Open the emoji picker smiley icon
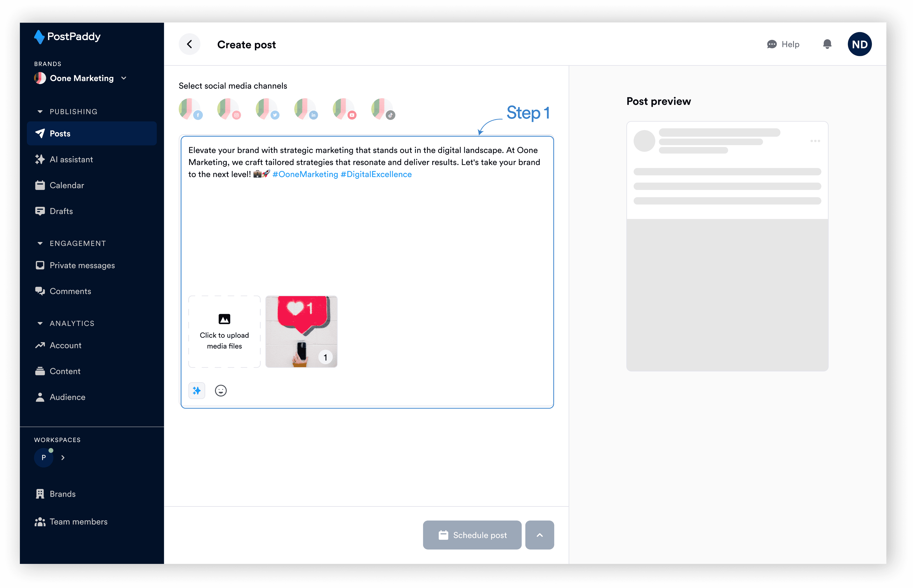 pos(221,391)
